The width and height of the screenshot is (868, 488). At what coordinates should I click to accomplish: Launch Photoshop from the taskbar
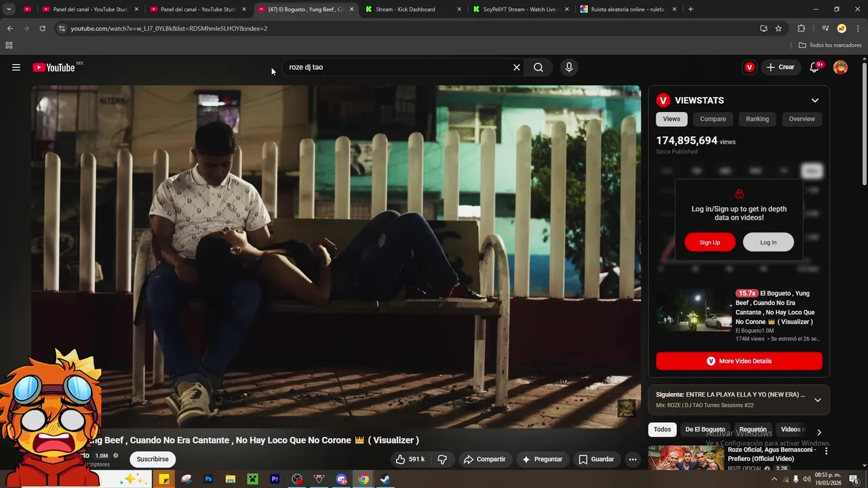pyautogui.click(x=208, y=479)
